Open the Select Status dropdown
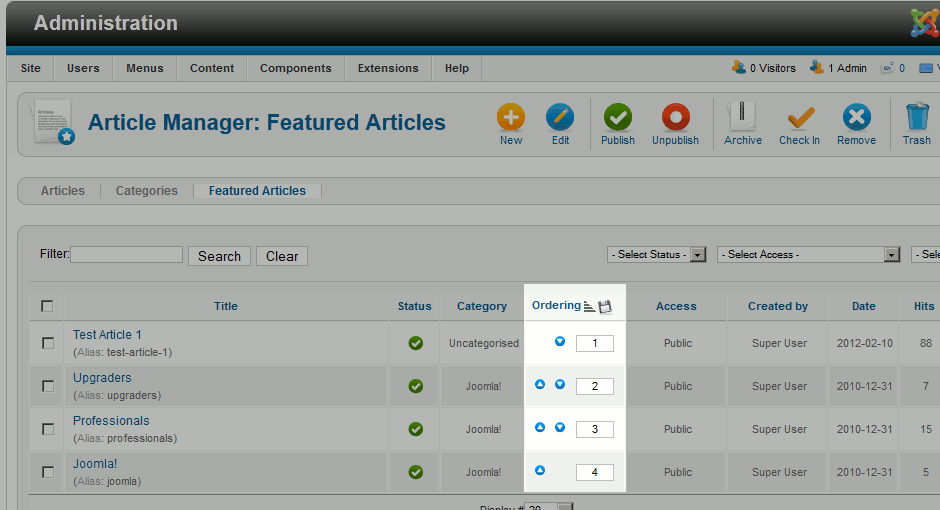Viewport: 940px width, 510px height. pyautogui.click(x=656, y=255)
